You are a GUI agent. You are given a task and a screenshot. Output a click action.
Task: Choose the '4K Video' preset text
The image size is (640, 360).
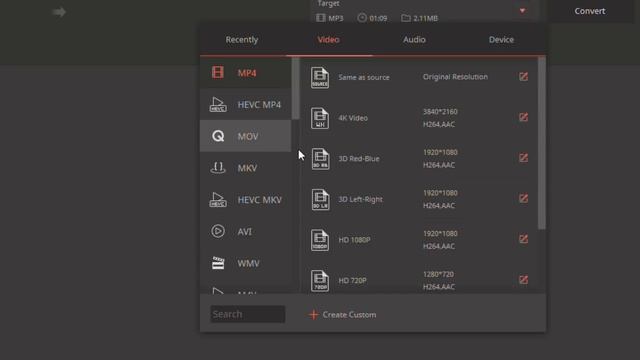point(353,118)
